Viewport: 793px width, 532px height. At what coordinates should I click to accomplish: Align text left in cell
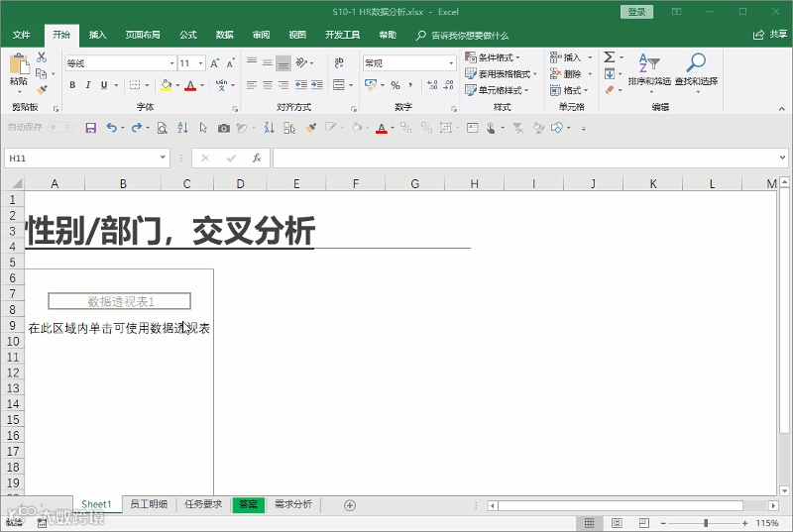[252, 85]
